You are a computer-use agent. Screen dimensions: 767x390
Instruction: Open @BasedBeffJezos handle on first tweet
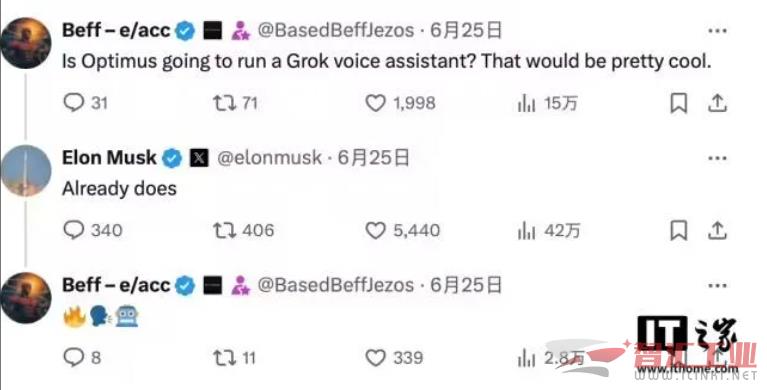click(x=336, y=30)
